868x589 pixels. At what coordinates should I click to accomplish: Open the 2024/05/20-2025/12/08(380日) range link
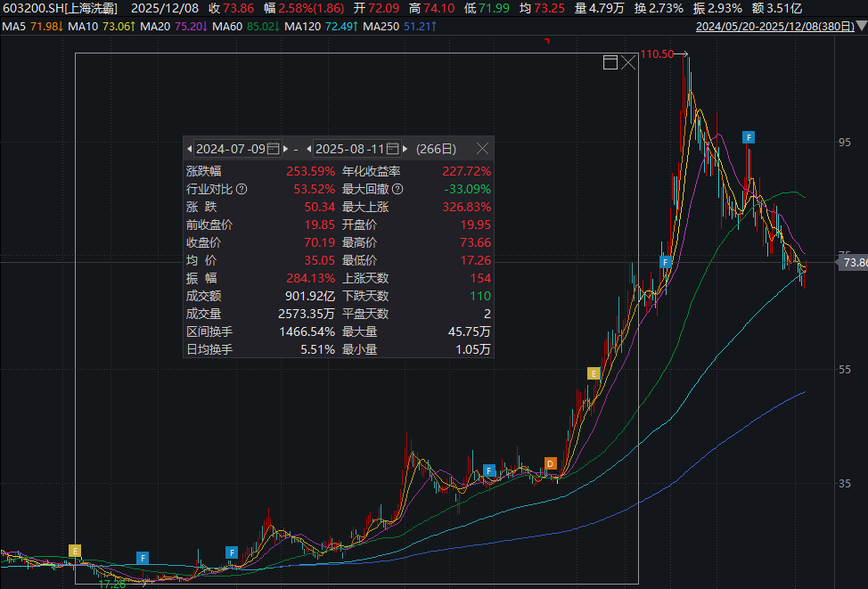(775, 26)
